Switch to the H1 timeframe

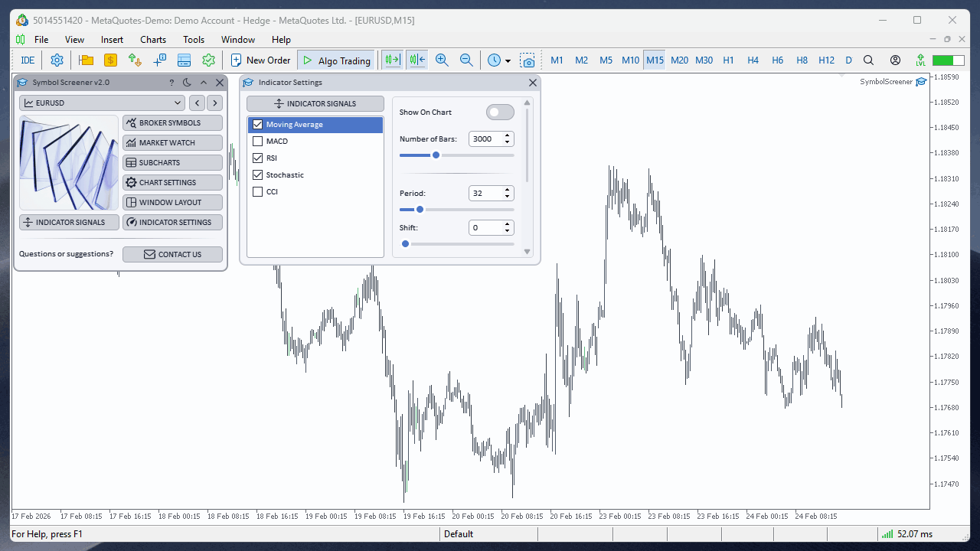click(x=728, y=60)
